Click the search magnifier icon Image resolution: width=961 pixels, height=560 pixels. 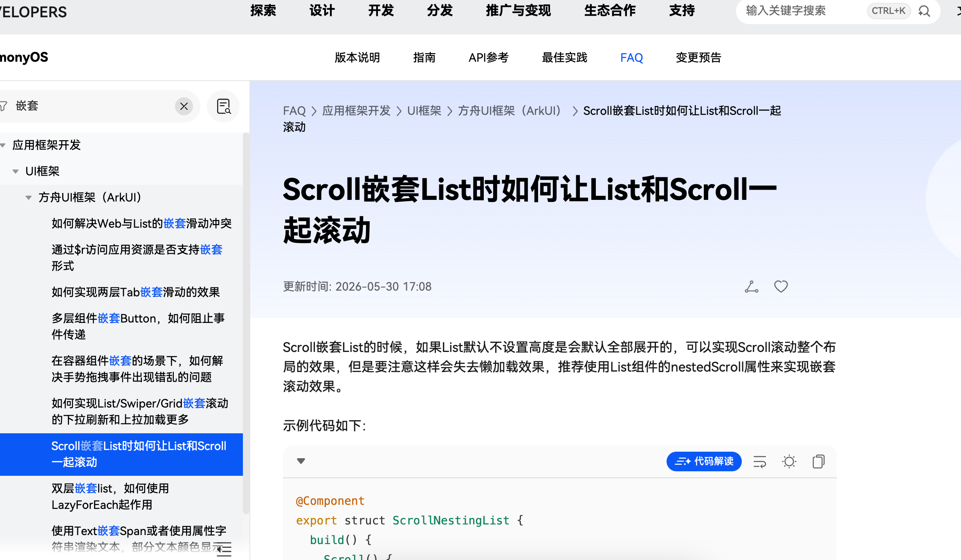pos(924,11)
